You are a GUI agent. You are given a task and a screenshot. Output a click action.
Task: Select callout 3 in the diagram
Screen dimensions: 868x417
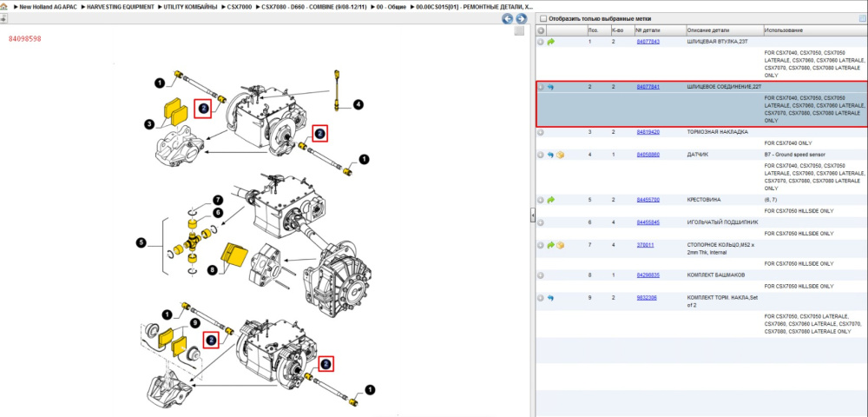tap(149, 124)
